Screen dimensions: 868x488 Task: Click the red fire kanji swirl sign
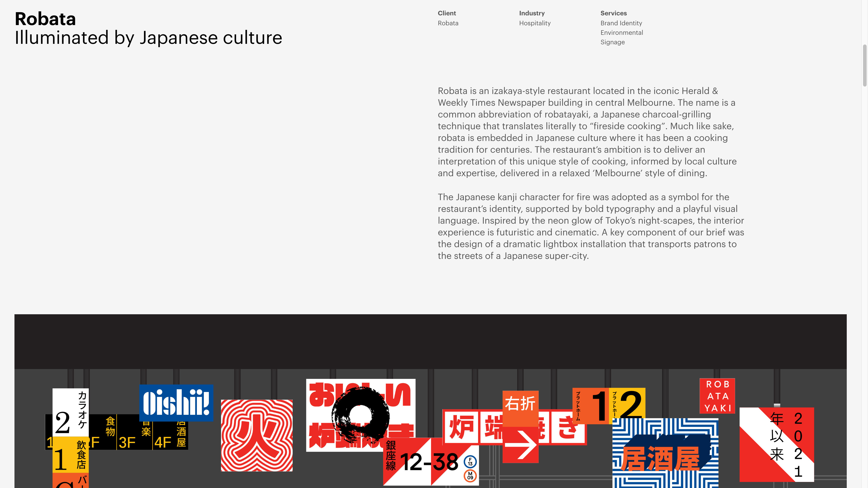(x=257, y=435)
